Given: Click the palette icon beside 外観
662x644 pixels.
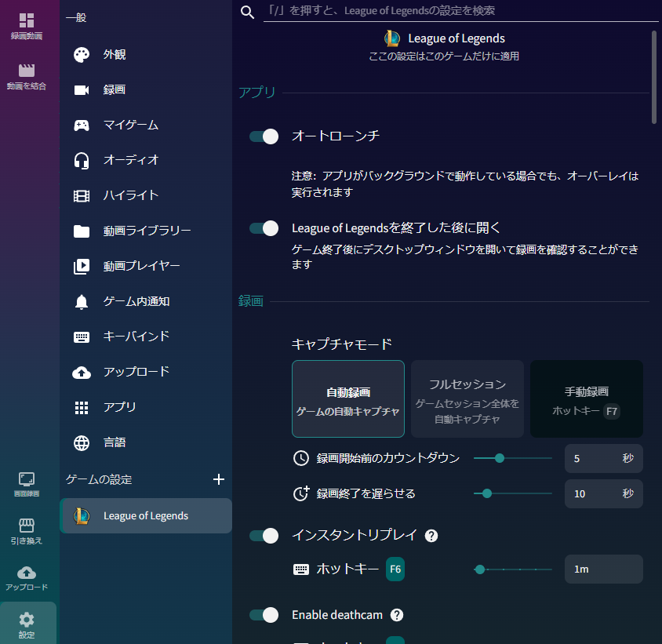Looking at the screenshot, I should (82, 54).
